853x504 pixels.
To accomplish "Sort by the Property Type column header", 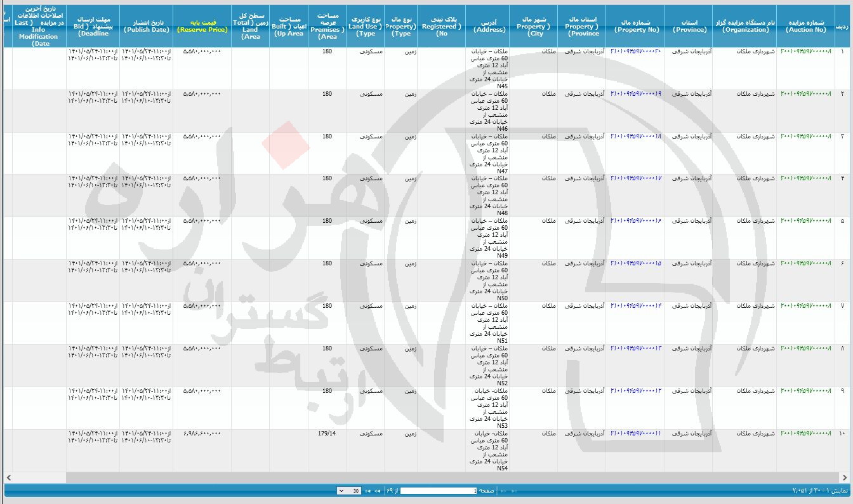I will (x=400, y=26).
